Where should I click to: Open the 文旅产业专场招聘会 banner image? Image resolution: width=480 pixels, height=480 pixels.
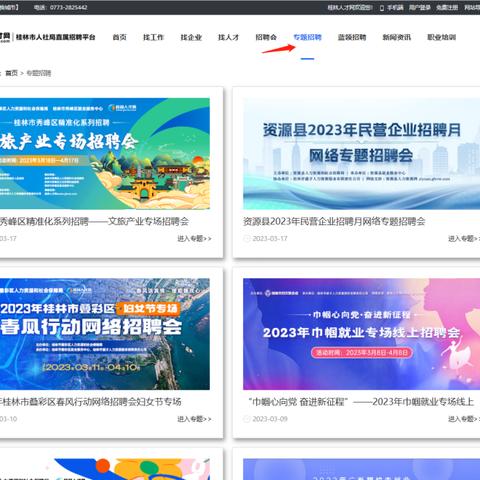tap(105, 154)
